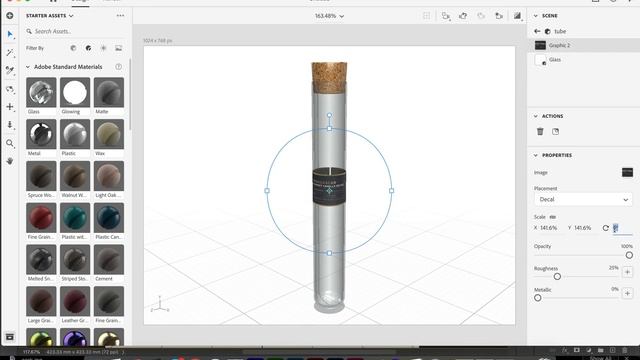Collapse the Properties panel

coord(536,155)
